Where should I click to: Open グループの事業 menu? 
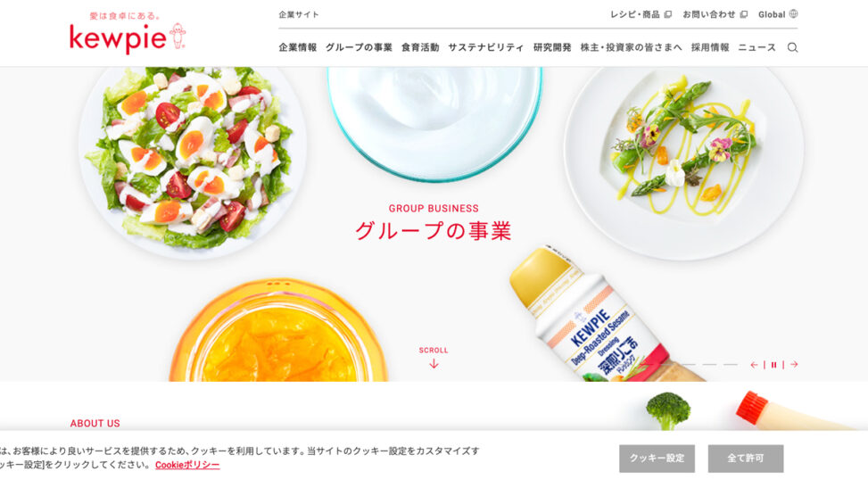tap(359, 47)
